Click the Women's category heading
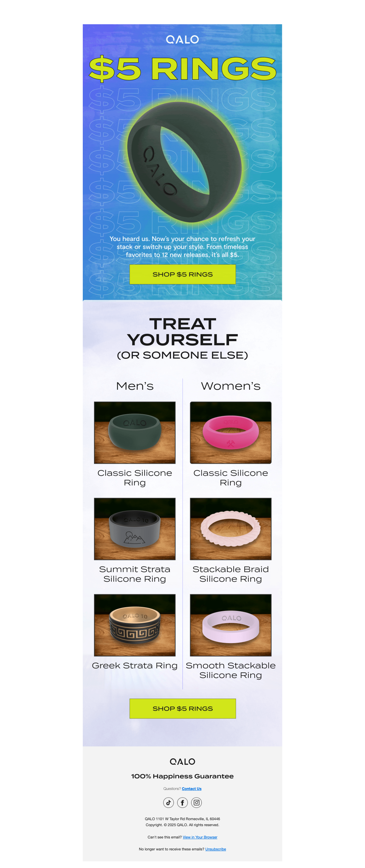365x868 pixels. click(231, 386)
